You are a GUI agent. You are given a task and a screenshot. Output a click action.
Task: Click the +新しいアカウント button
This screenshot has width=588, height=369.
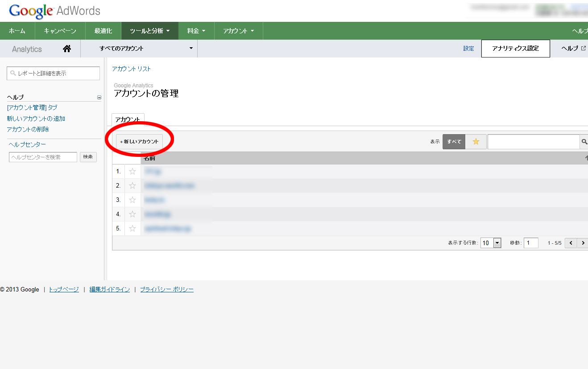(x=139, y=142)
